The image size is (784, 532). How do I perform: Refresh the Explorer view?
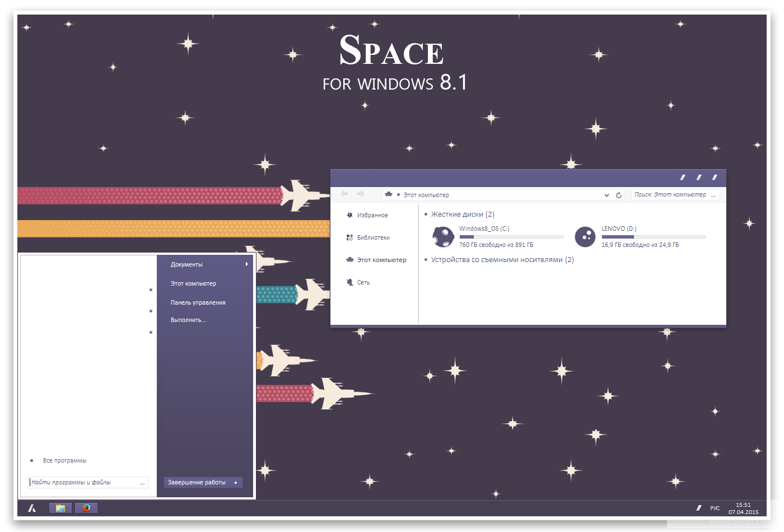click(x=619, y=195)
